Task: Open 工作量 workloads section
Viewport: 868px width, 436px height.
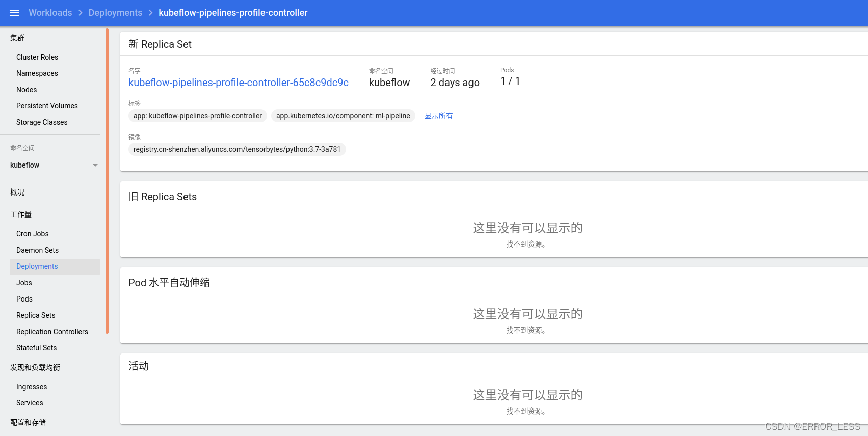Action: tap(21, 214)
